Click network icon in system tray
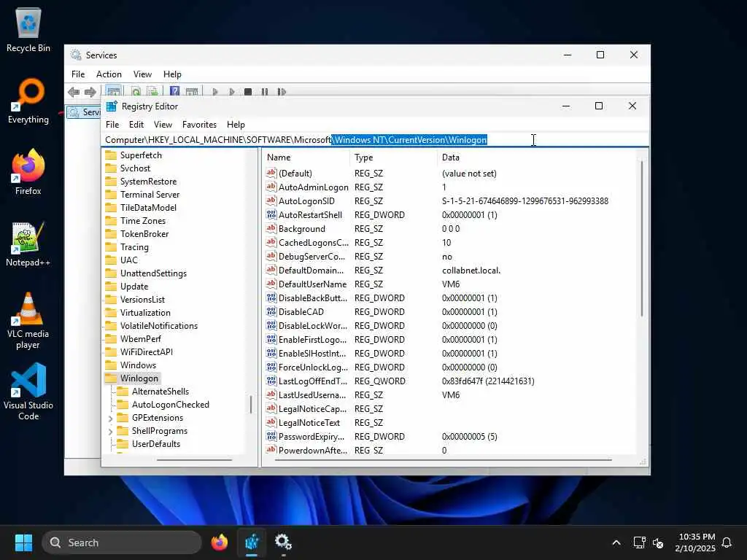The height and width of the screenshot is (560, 747). click(639, 542)
